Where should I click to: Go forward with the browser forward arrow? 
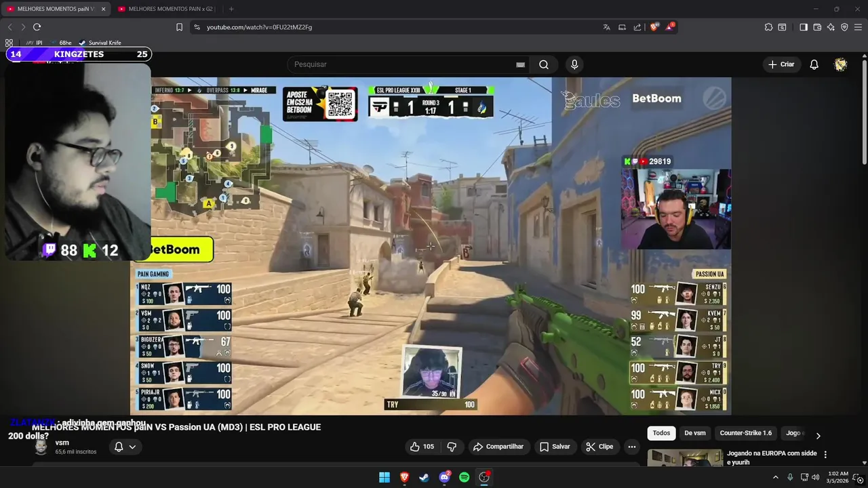pyautogui.click(x=23, y=27)
